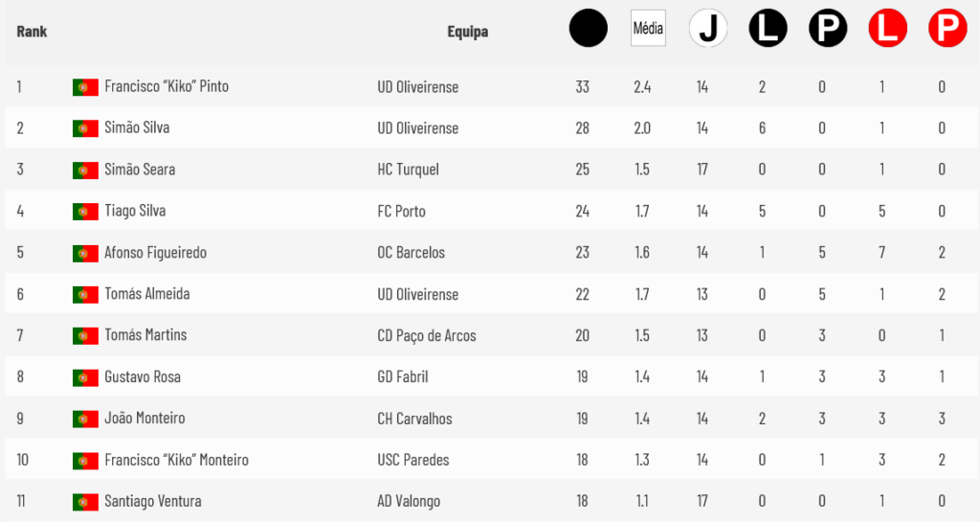Select Gustavo Rosa's row name
The image size is (980, 522).
[143, 377]
